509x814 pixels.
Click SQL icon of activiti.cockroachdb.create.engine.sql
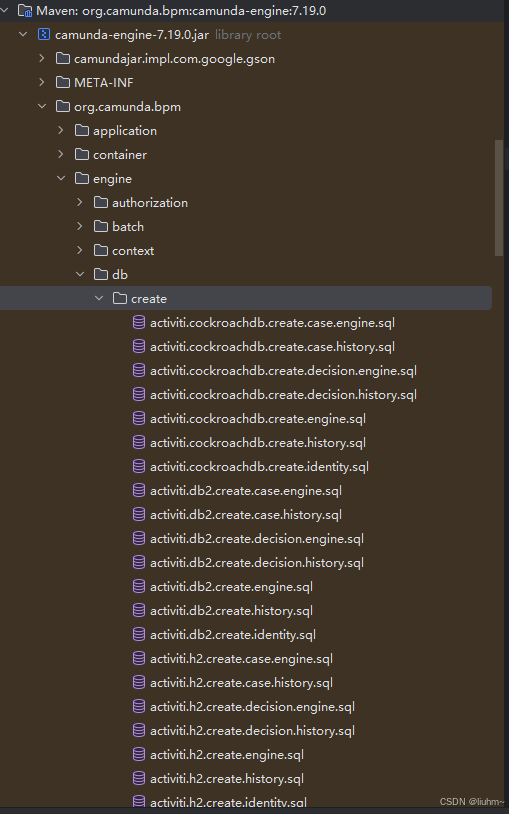pos(139,418)
